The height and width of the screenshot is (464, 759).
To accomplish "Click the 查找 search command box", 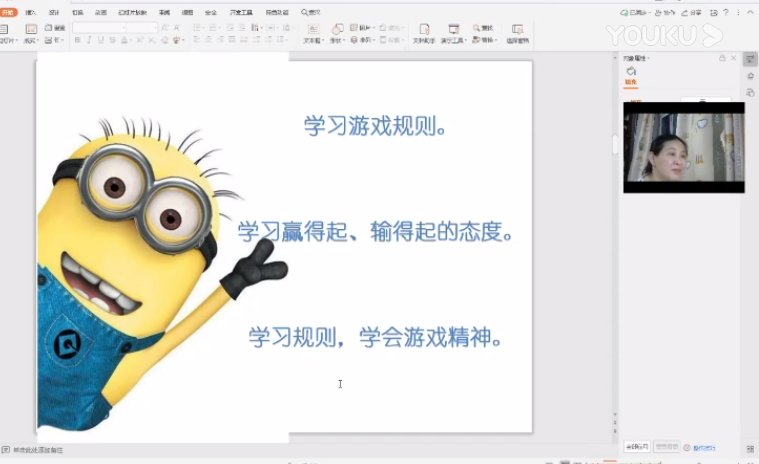I will 311,13.
